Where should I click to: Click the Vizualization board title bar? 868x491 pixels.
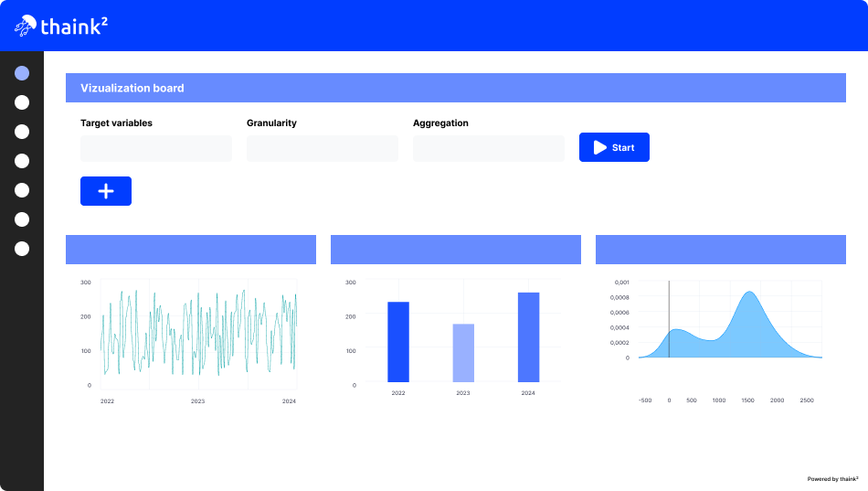[456, 88]
